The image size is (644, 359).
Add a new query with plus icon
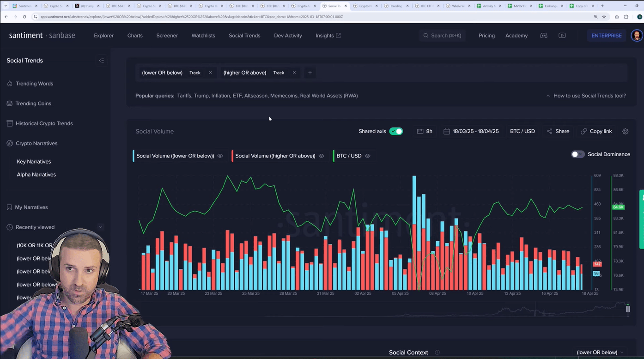(310, 73)
